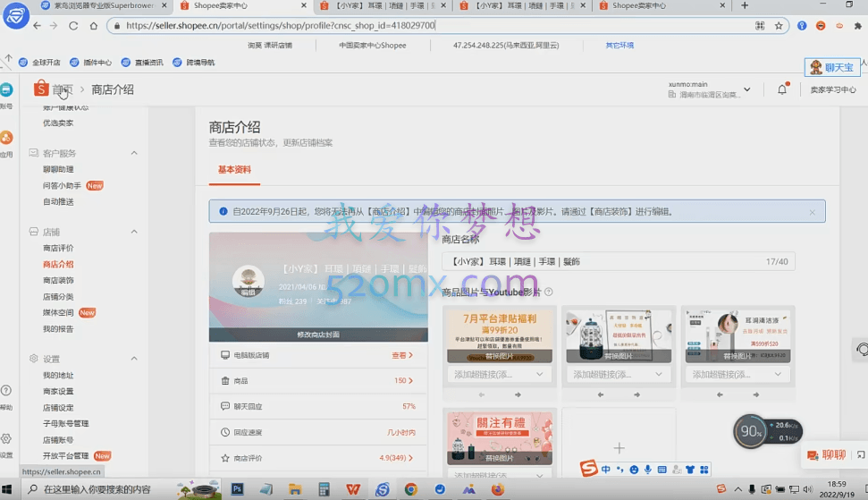Open Photoshop from the Windows taskbar
Viewport: 868px width, 500px height.
click(238, 489)
